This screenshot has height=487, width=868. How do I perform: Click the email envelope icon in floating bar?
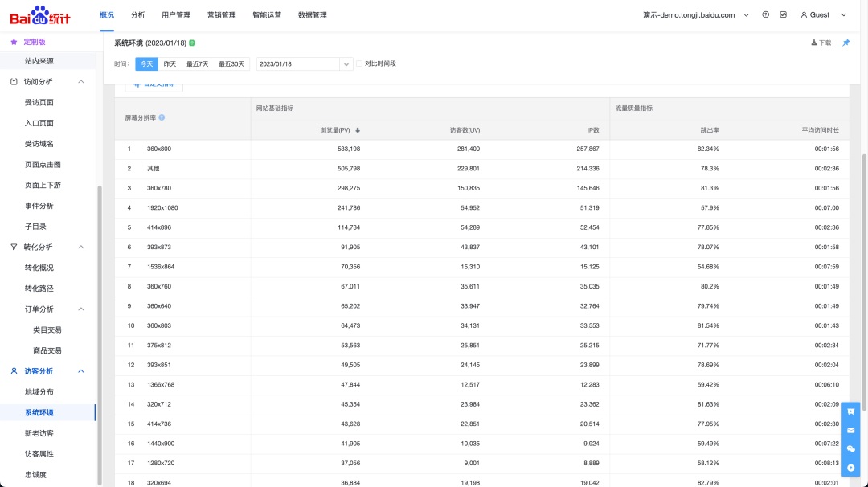(x=851, y=430)
